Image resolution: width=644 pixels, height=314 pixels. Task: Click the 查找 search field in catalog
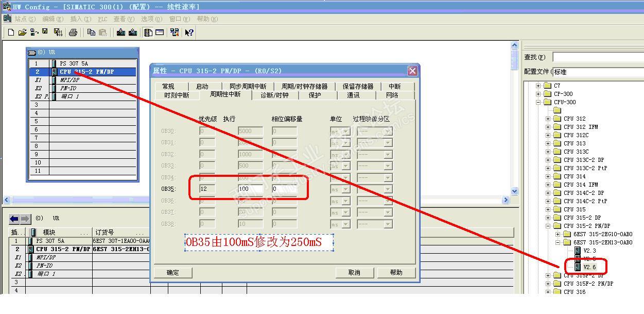pyautogui.click(x=598, y=57)
